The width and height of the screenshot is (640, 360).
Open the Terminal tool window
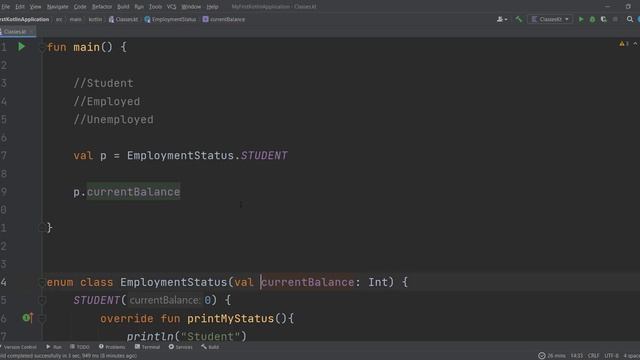(147, 347)
